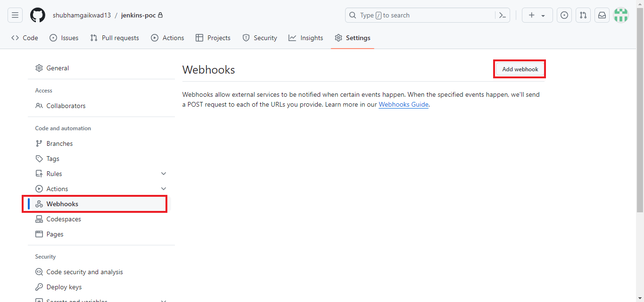Open Deploy keys in the sidebar
Viewport: 644px width, 302px height.
click(101, 287)
